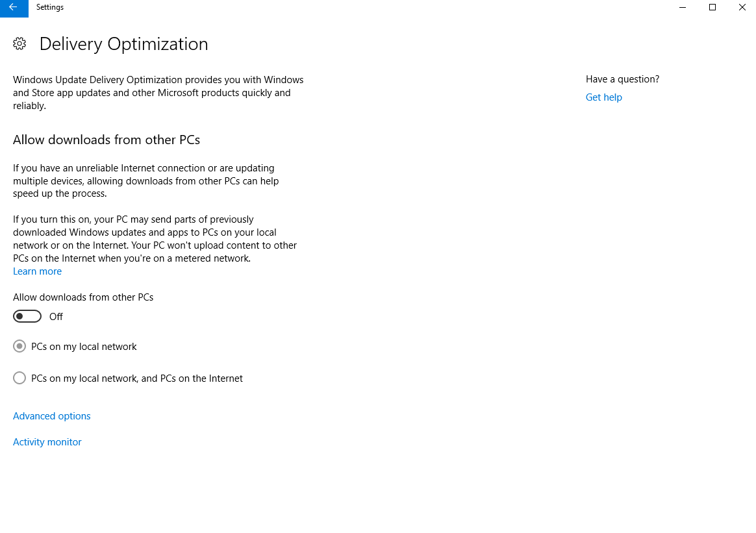Open the Learn more link
Screen dimensions: 756x533
[38, 271]
